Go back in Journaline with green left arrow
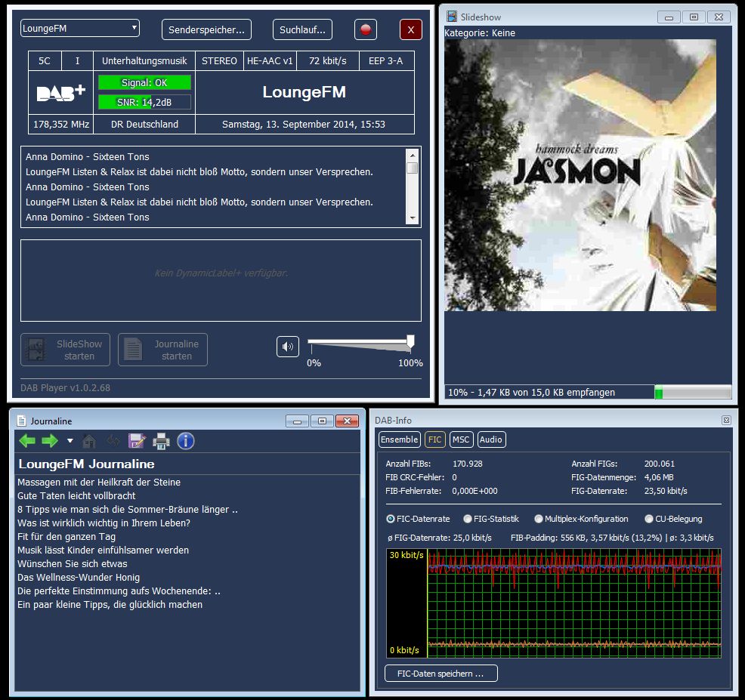The width and height of the screenshot is (745, 700). click(27, 441)
